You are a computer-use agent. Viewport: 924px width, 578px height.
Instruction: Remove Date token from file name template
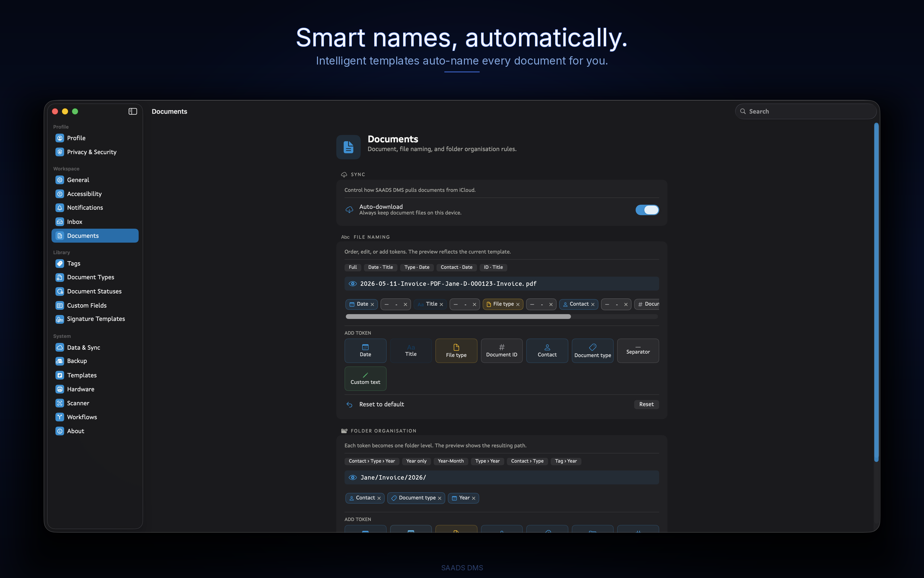pos(372,304)
